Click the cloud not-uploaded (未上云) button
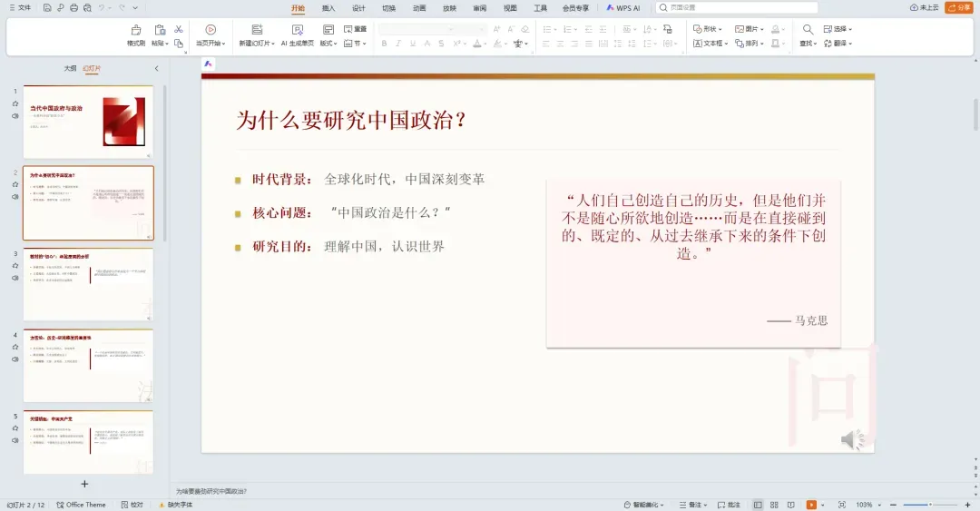Image resolution: width=980 pixels, height=511 pixels. pyautogui.click(x=924, y=7)
